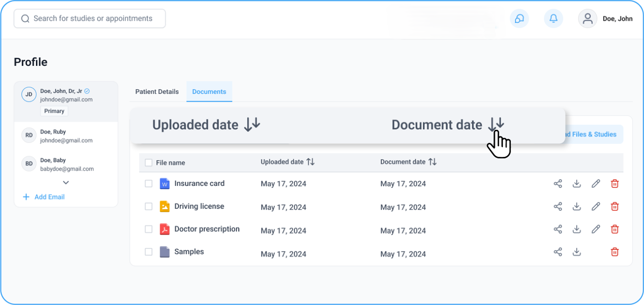
Task: Open the Doe, John user profile menu
Action: point(606,19)
